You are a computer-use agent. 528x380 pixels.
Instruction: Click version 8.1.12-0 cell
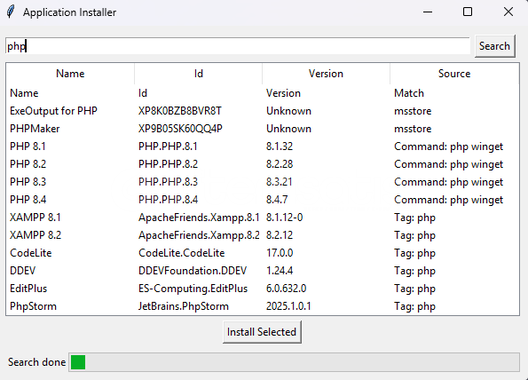point(285,218)
